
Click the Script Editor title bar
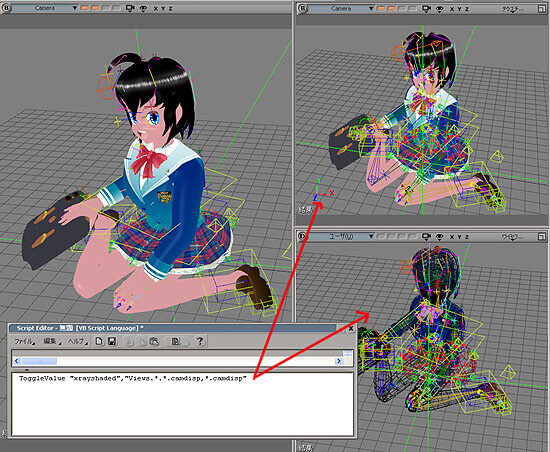pos(172,328)
